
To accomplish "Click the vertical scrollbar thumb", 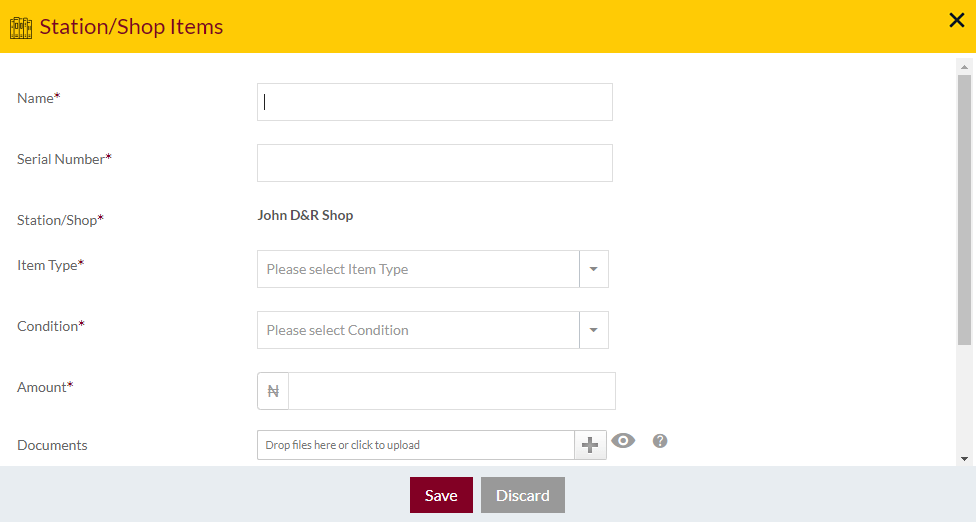I will (964, 210).
